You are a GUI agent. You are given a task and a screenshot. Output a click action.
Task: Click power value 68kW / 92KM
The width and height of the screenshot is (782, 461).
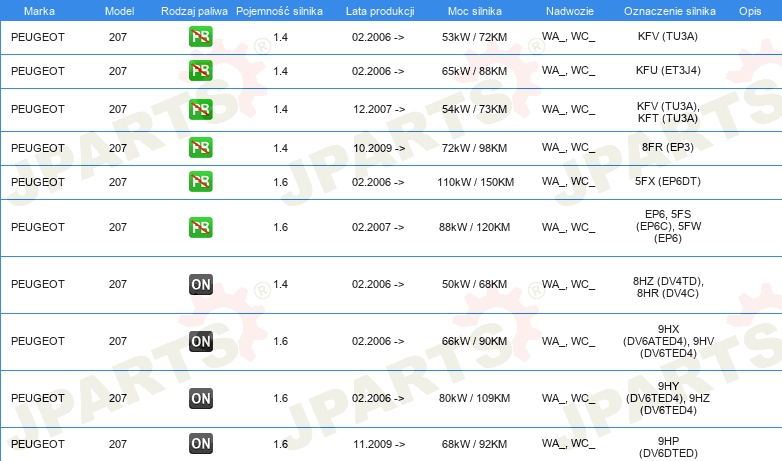coord(474,444)
